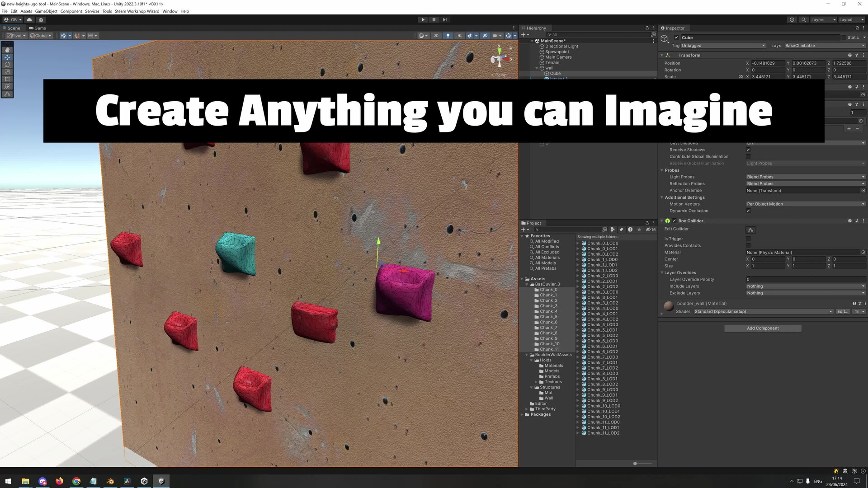This screenshot has width=868, height=488.
Task: Select the Rect transform tool
Action: click(7, 79)
